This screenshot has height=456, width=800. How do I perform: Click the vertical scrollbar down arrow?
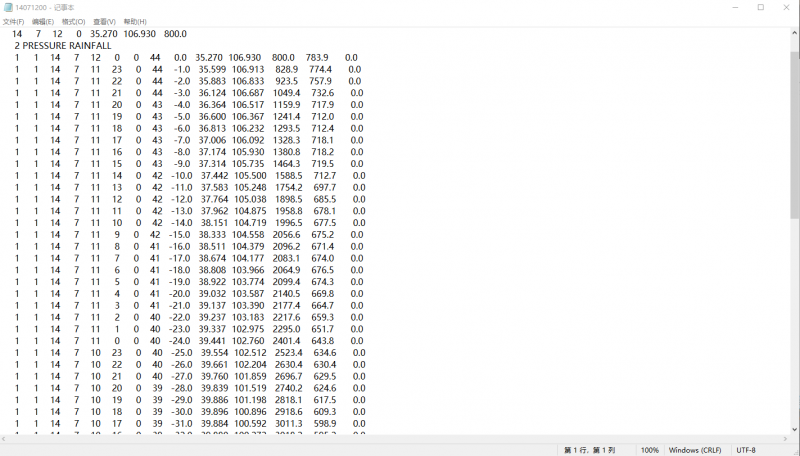click(795, 428)
